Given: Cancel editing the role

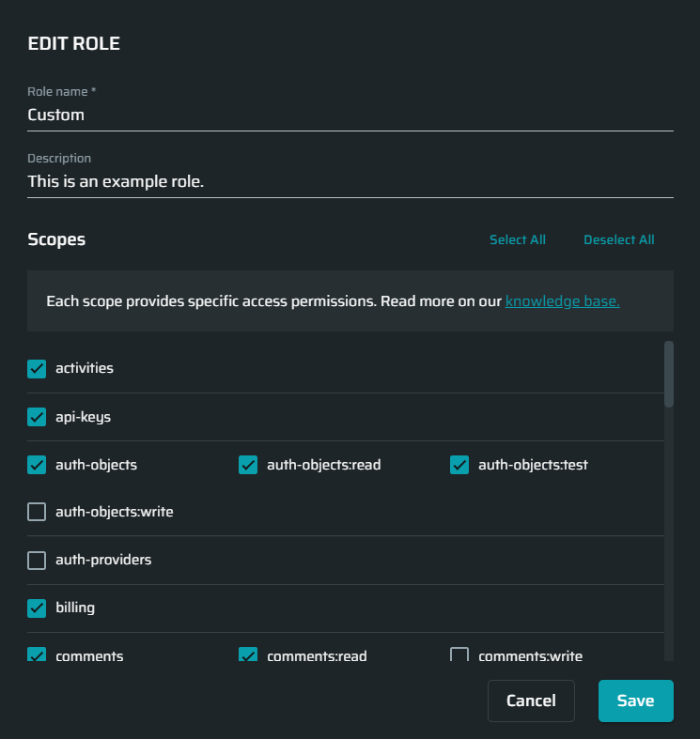Looking at the screenshot, I should (x=531, y=701).
